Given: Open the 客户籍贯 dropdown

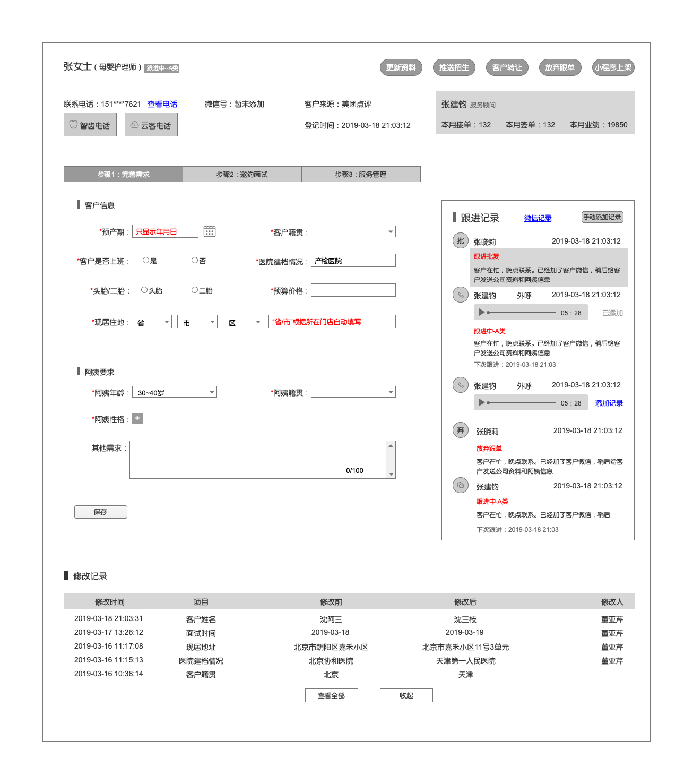Looking at the screenshot, I should coord(353,232).
